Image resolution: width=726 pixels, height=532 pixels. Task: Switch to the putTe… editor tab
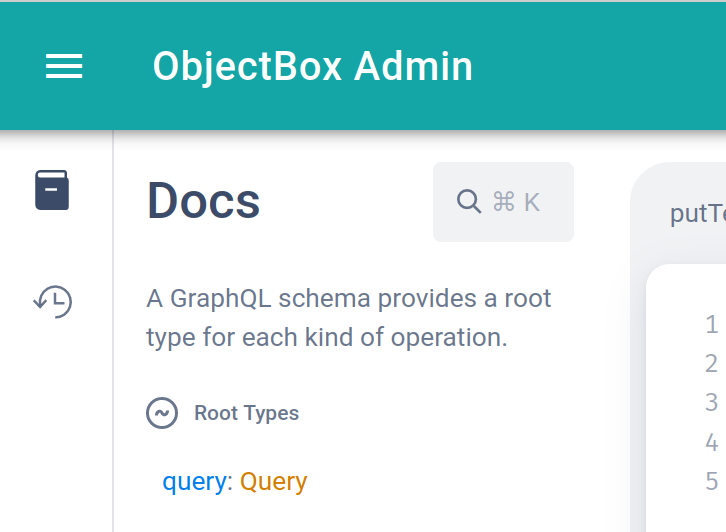(697, 214)
